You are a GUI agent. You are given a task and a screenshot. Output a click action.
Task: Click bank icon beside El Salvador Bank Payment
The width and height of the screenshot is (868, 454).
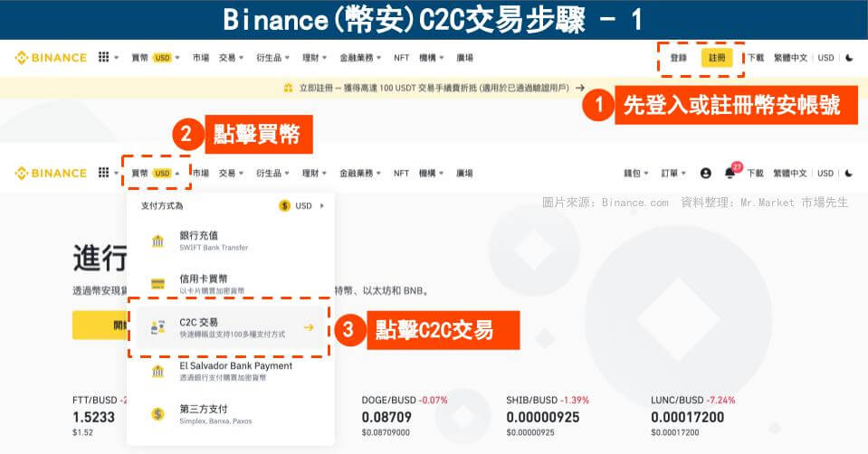157,371
